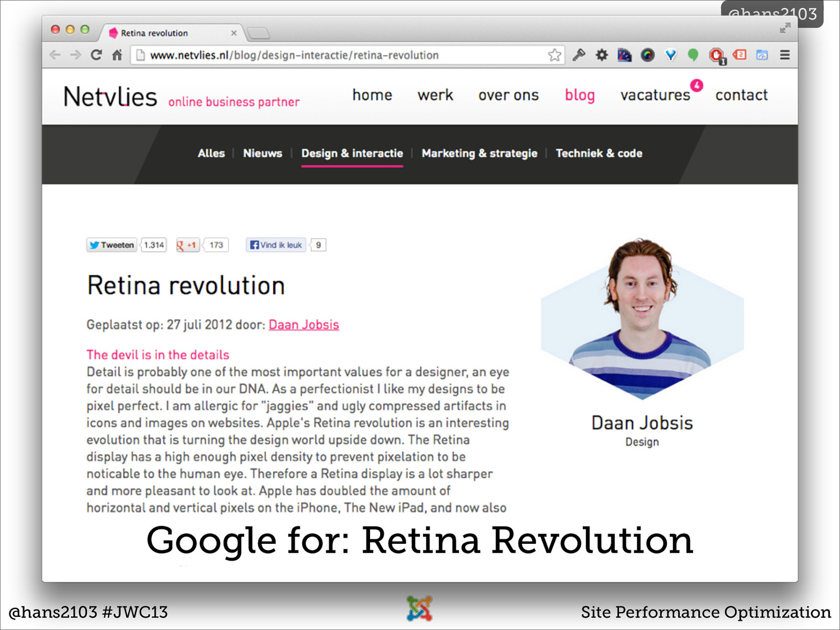Click the page icon in the address bar
Viewport: 840px width, 630px height.
[141, 55]
